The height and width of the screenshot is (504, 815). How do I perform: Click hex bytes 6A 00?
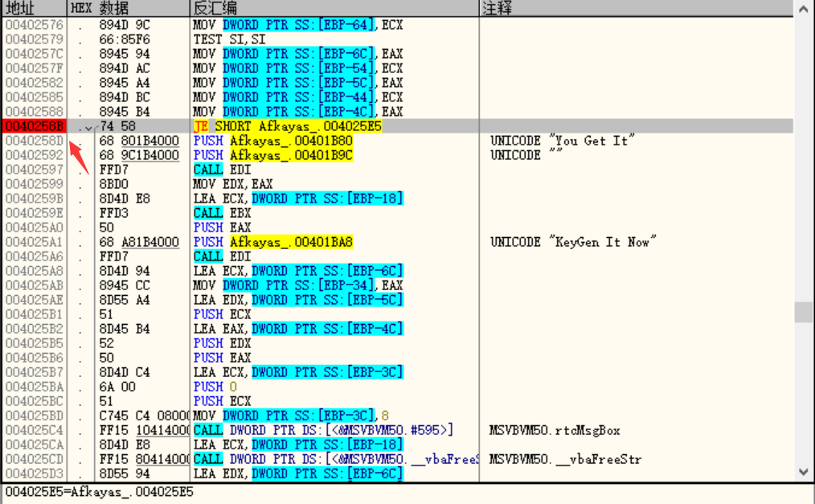click(x=118, y=387)
